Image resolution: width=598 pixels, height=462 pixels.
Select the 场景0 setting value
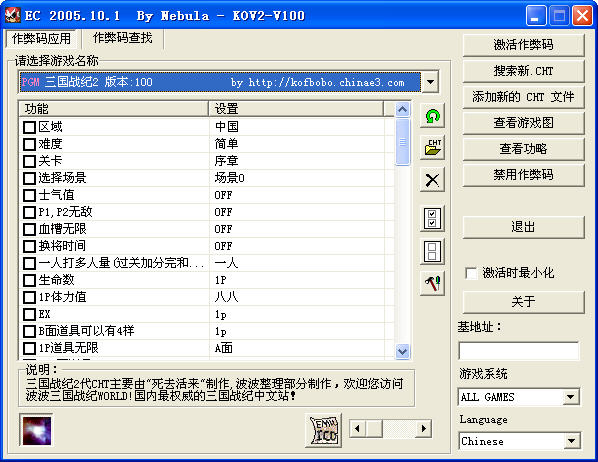(x=230, y=178)
